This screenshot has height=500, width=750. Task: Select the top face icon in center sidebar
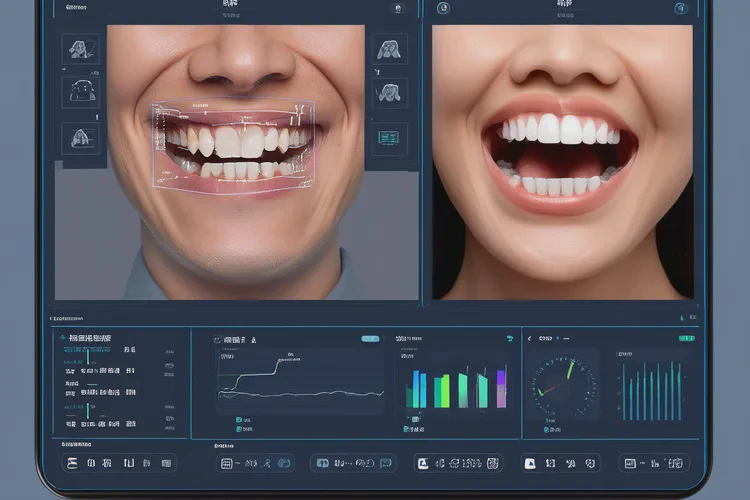click(x=389, y=49)
